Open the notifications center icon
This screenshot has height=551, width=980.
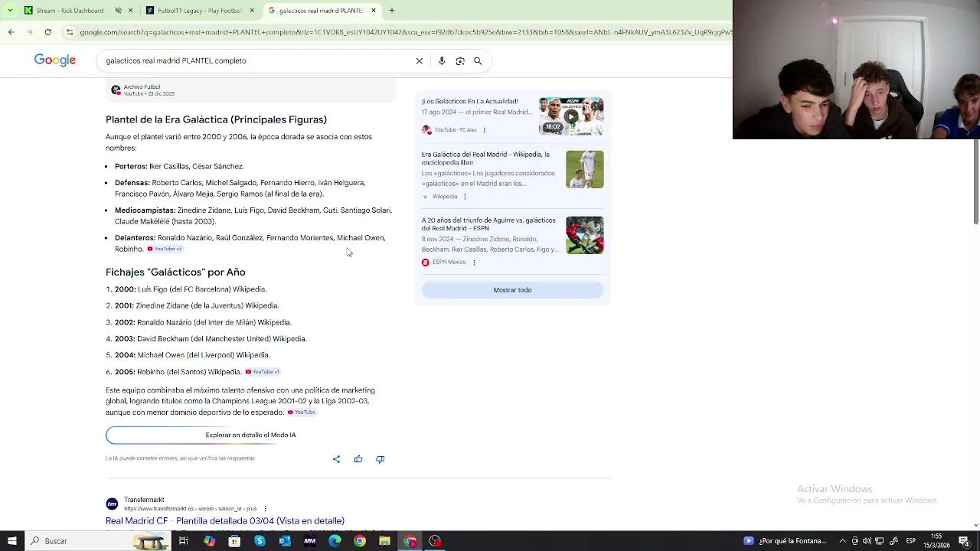[x=964, y=541]
